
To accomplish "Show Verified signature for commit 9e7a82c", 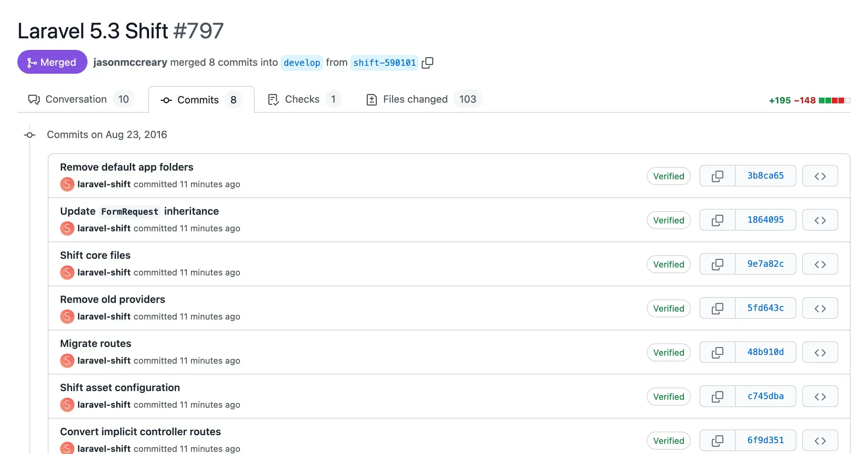I will pyautogui.click(x=669, y=264).
